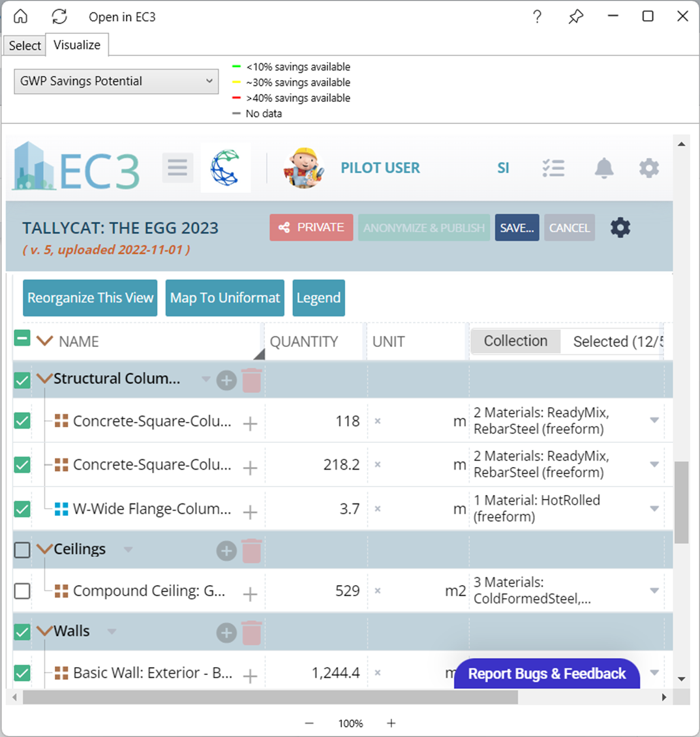Delete the Structural Columns group via trash icon
This screenshot has width=700, height=737.
[x=252, y=380]
